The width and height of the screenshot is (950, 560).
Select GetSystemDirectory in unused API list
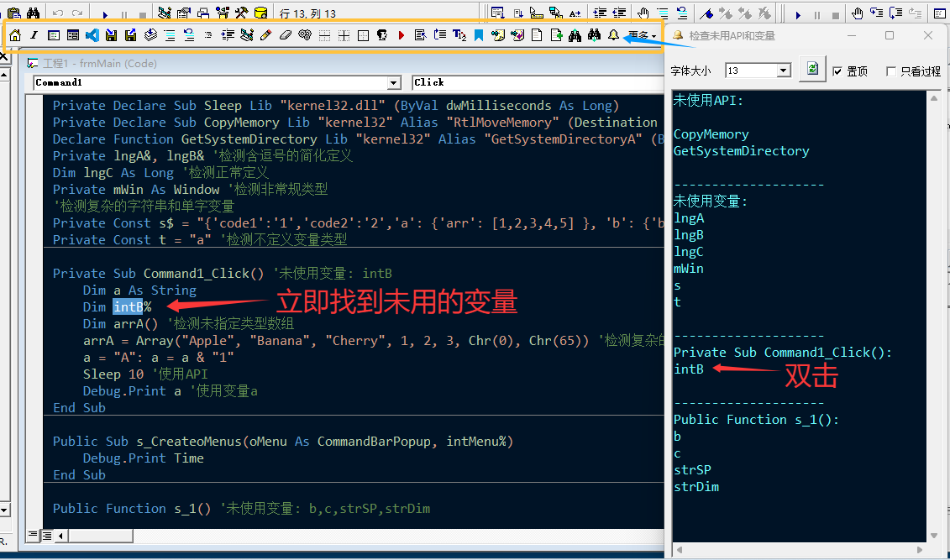[741, 151]
